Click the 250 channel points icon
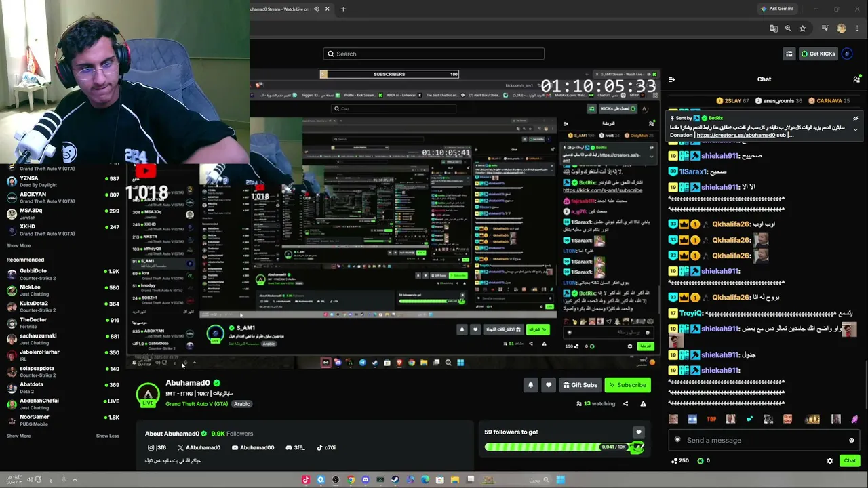 pos(675,461)
